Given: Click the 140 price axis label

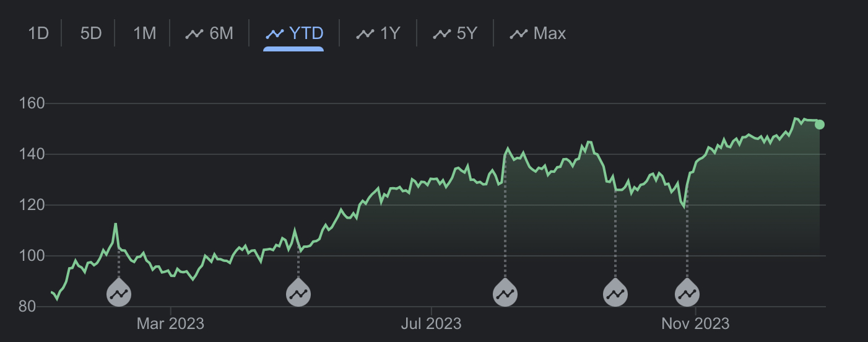Looking at the screenshot, I should tap(33, 154).
